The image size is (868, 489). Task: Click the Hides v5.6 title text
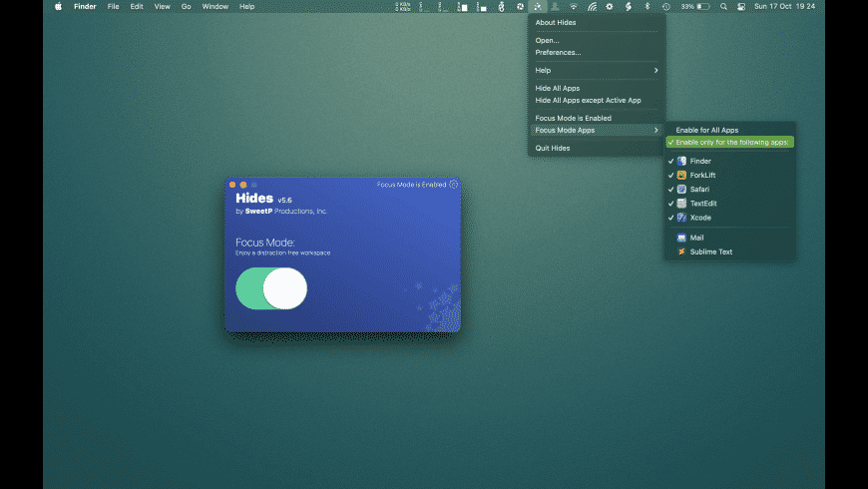pyautogui.click(x=263, y=199)
